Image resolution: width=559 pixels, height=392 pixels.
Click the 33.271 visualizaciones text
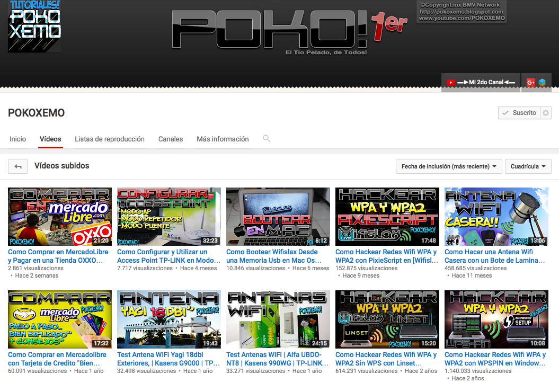[x=255, y=371]
